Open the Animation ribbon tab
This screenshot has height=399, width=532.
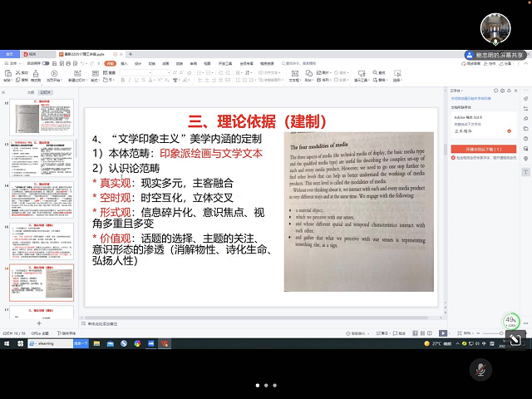tap(165, 63)
